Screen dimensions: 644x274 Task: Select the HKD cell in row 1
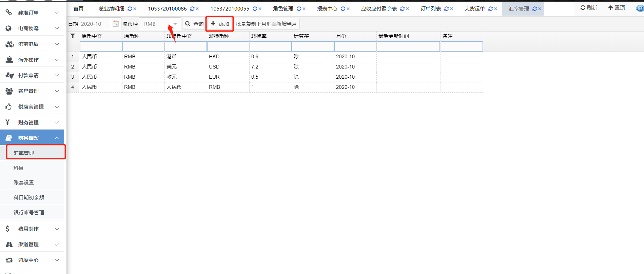click(228, 57)
